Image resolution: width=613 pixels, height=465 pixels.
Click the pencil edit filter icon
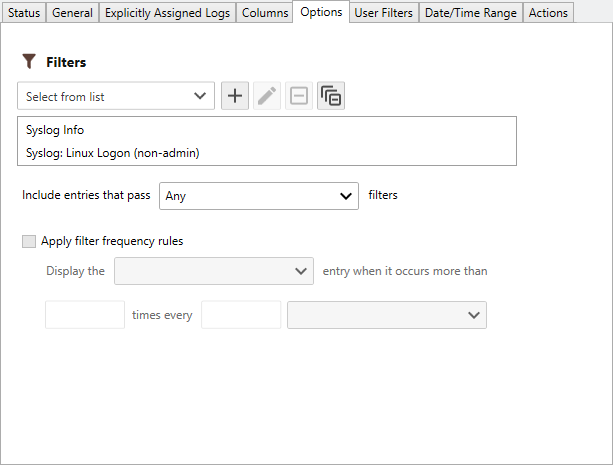tap(267, 97)
